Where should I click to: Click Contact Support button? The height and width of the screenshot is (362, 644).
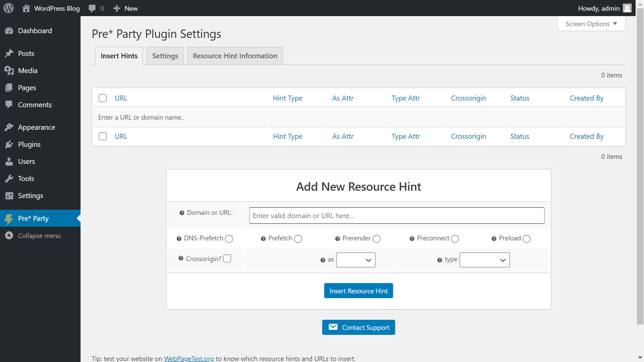[x=359, y=327]
